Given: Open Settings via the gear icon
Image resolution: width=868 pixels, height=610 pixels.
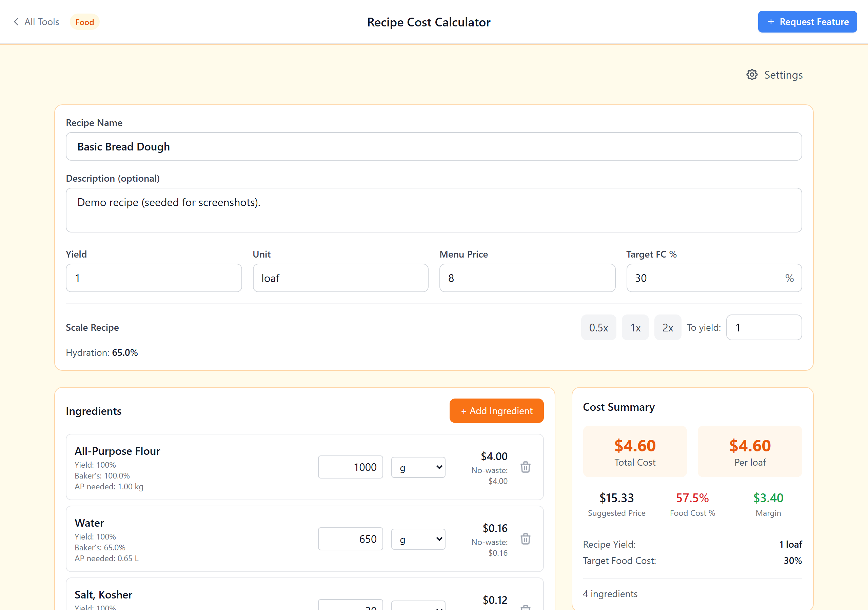Looking at the screenshot, I should tap(752, 75).
